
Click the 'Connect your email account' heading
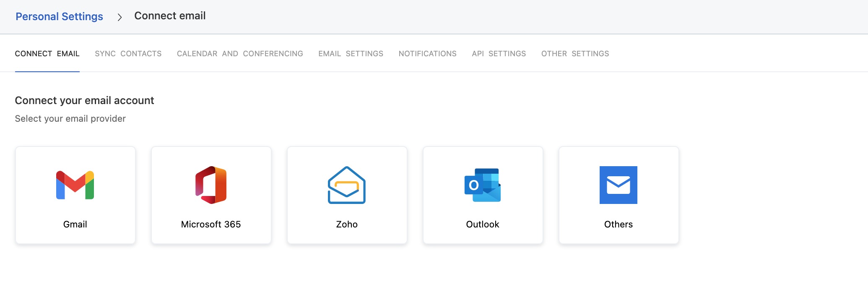point(85,101)
